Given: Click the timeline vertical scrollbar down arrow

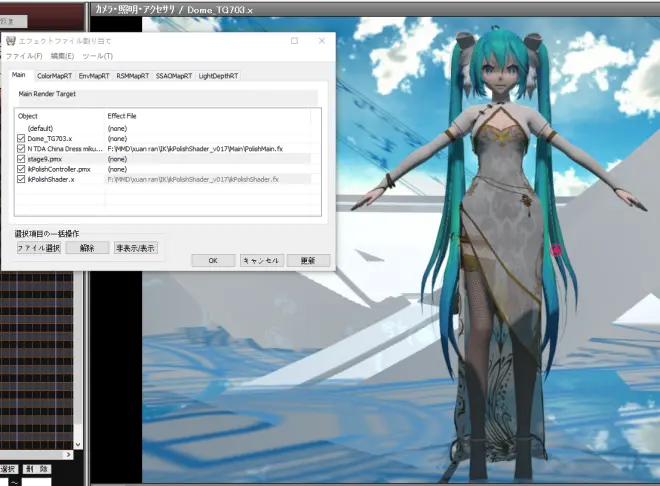Looking at the screenshot, I should click(x=77, y=444).
